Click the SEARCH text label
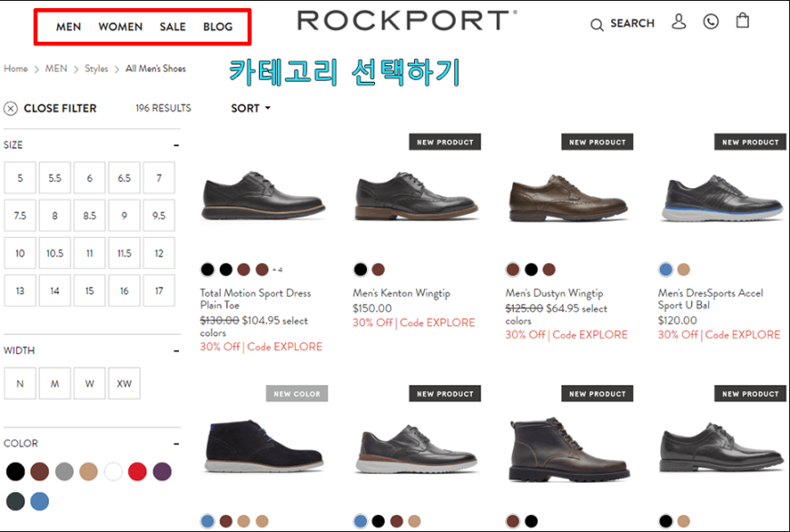The image size is (790, 532). click(x=632, y=24)
